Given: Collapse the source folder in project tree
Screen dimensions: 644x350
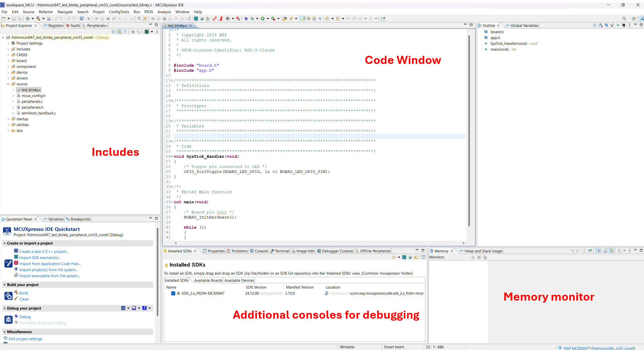Looking at the screenshot, I should coord(8,84).
